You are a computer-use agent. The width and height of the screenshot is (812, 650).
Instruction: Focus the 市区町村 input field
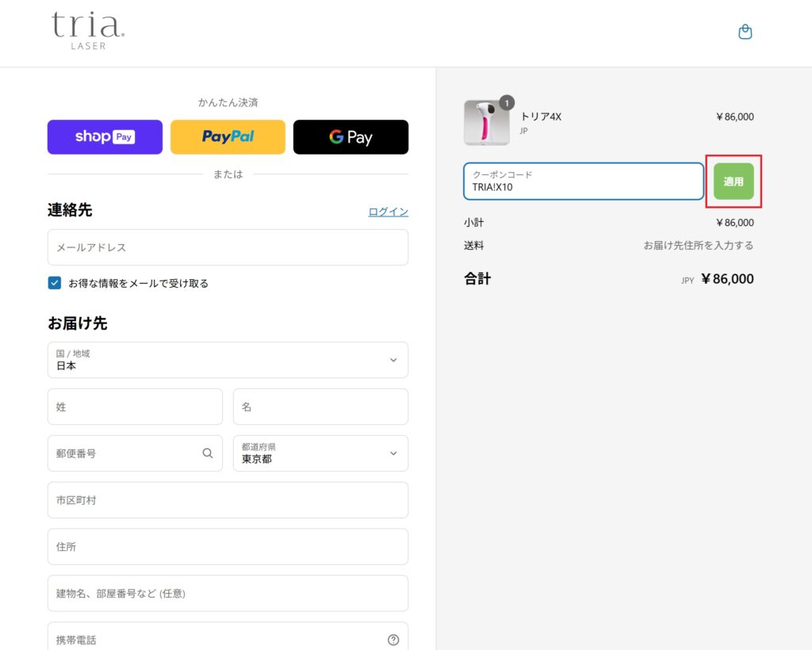(228, 500)
